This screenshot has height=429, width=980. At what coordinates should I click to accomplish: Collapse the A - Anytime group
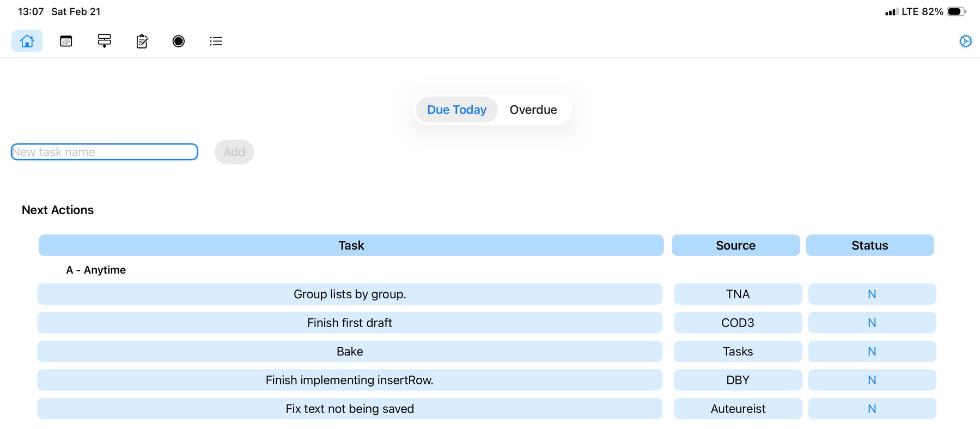pos(96,270)
